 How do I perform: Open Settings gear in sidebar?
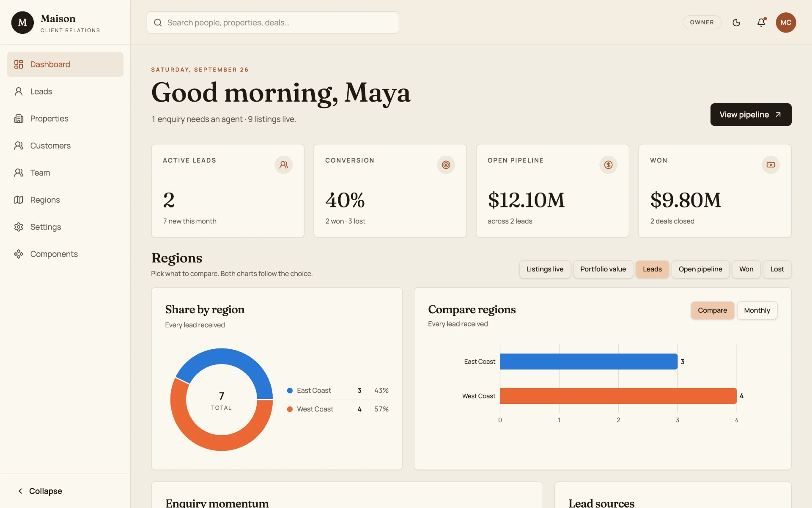pyautogui.click(x=19, y=227)
